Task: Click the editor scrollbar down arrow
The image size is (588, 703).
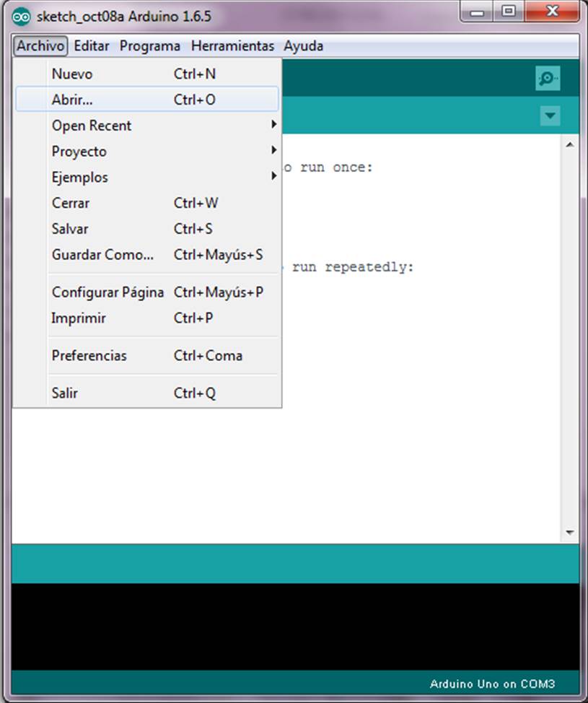Action: (x=570, y=532)
